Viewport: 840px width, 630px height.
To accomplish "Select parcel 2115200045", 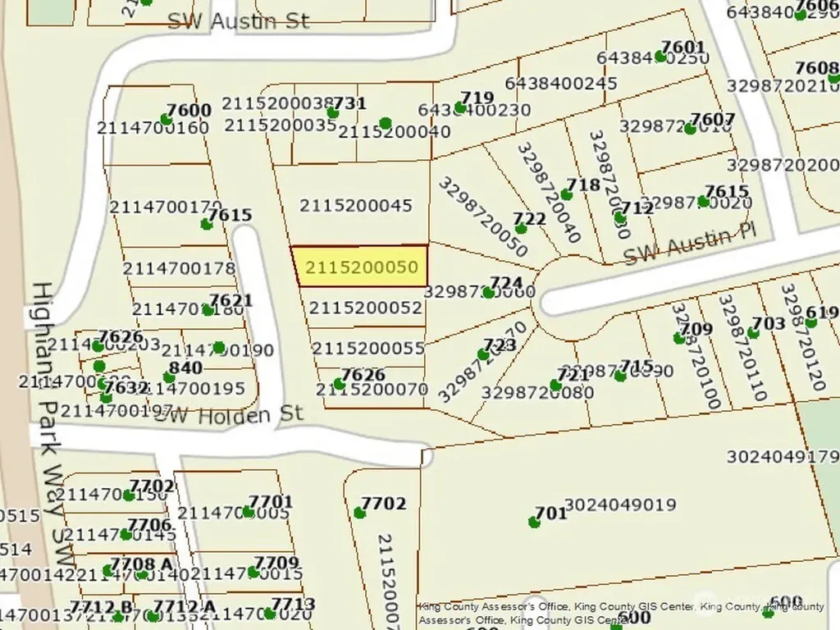I will 356,206.
